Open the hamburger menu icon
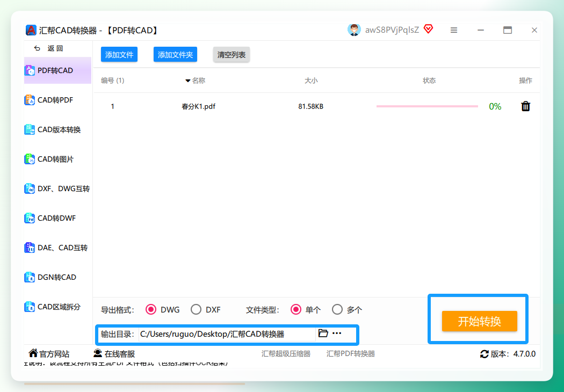This screenshot has height=392, width=564. click(x=454, y=30)
